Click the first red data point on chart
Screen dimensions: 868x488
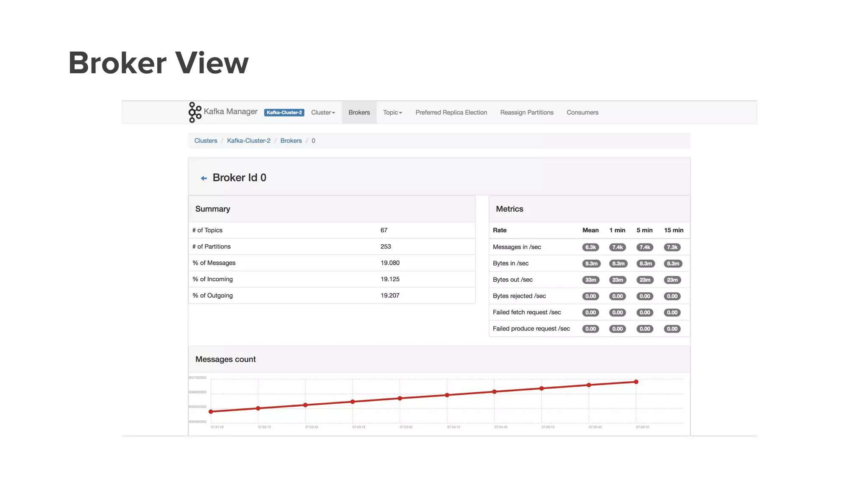[211, 412]
